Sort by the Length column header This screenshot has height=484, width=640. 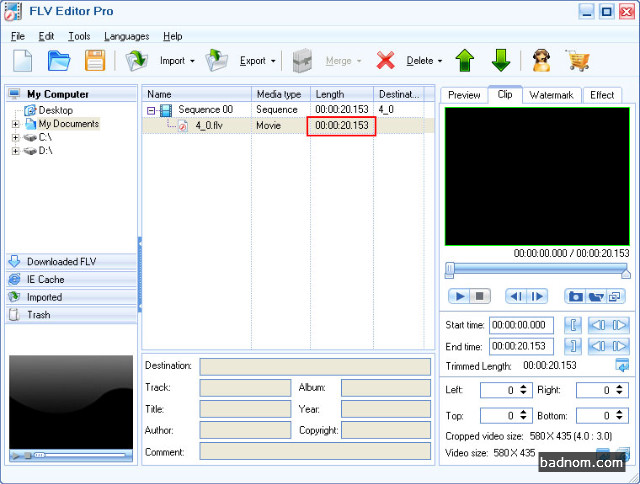342,94
